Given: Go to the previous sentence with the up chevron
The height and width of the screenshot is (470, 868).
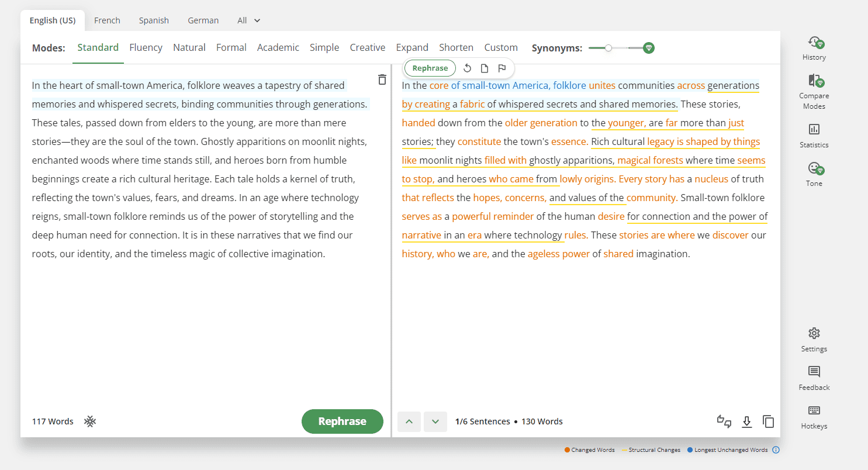Looking at the screenshot, I should coord(409,421).
